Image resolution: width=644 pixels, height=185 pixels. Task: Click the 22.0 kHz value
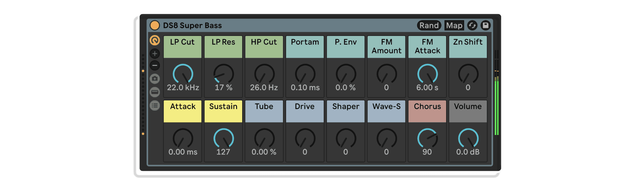click(183, 88)
